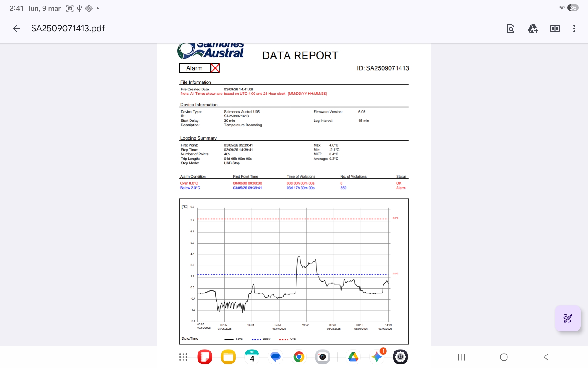Open Google Drive from the taskbar
The image size is (588, 368).
(353, 357)
